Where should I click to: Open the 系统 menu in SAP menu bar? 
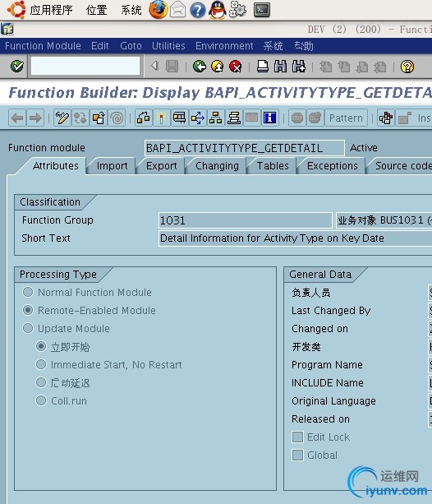(x=273, y=46)
